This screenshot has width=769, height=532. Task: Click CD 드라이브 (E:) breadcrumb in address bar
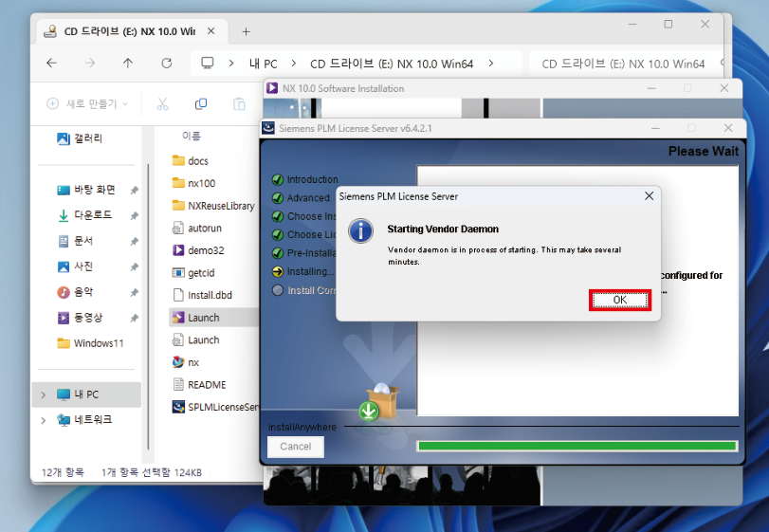(392, 64)
